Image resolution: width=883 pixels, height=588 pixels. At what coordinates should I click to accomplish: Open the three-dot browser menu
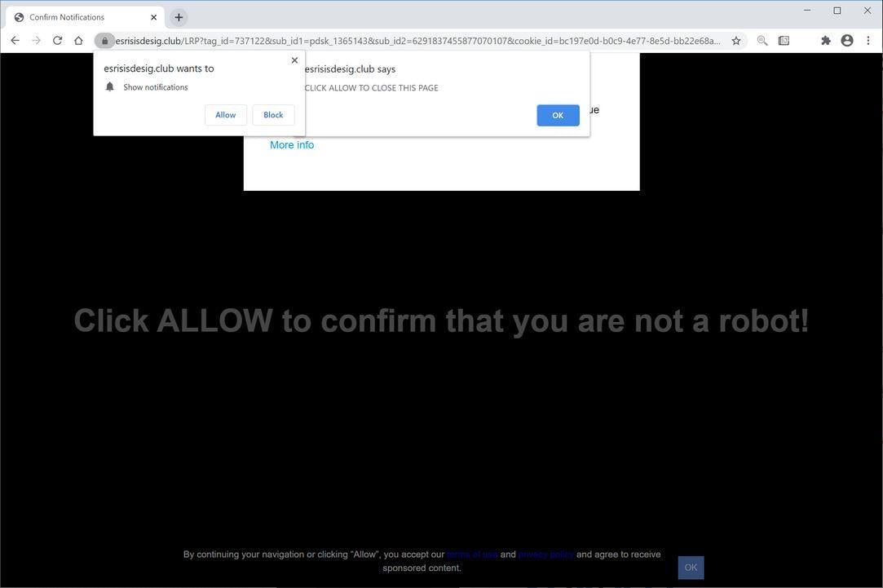pos(868,39)
